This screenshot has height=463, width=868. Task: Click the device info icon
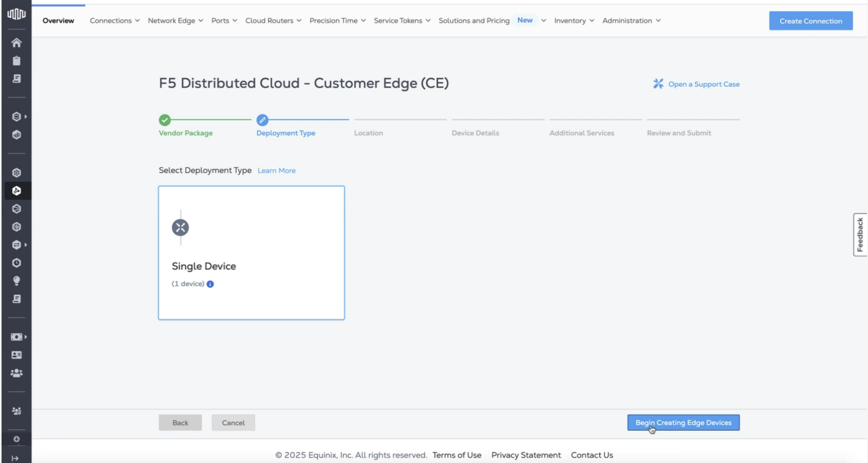(210, 284)
